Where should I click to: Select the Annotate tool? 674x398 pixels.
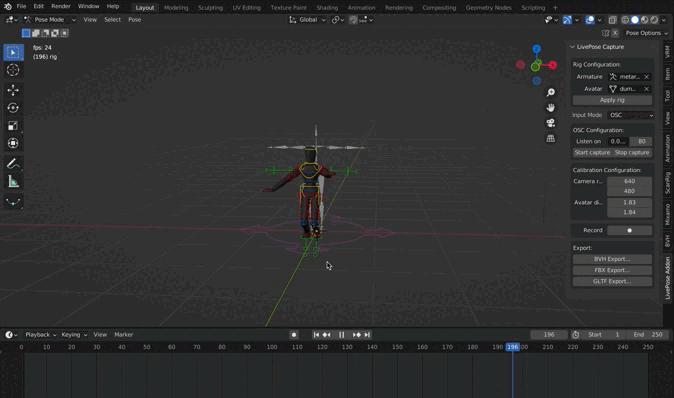[x=13, y=164]
